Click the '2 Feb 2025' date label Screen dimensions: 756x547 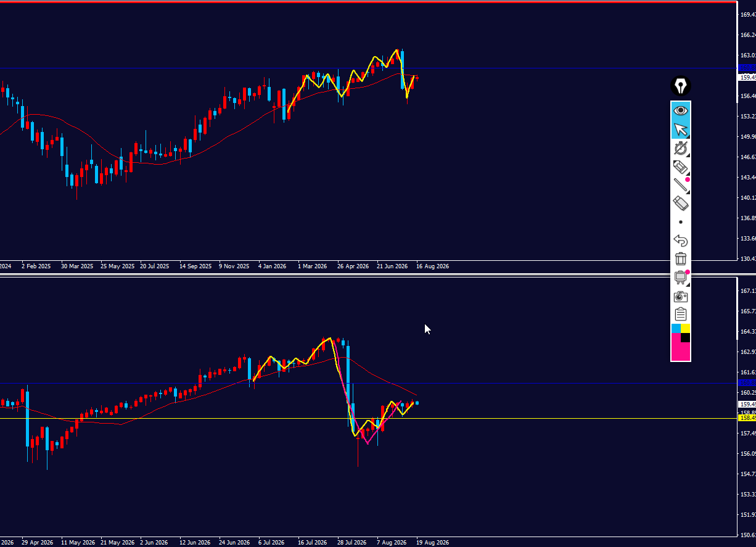point(36,266)
